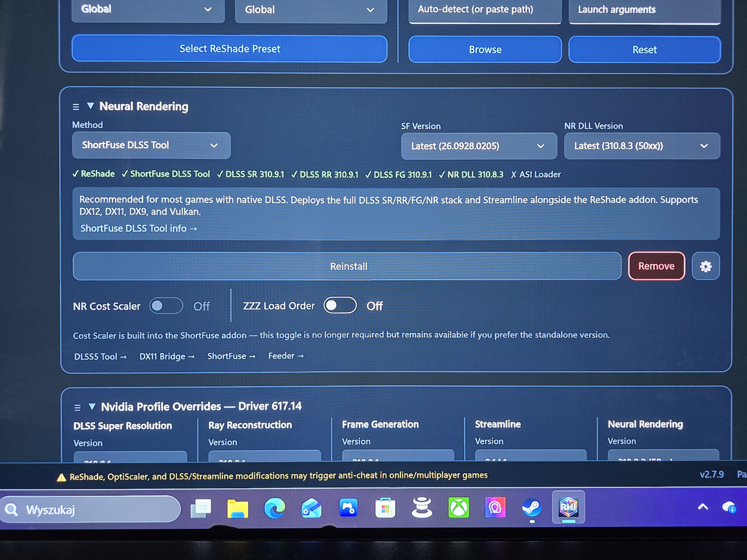Viewport: 747px width, 560px height.
Task: Open the OneDrive cloud tray icon
Action: click(x=729, y=507)
